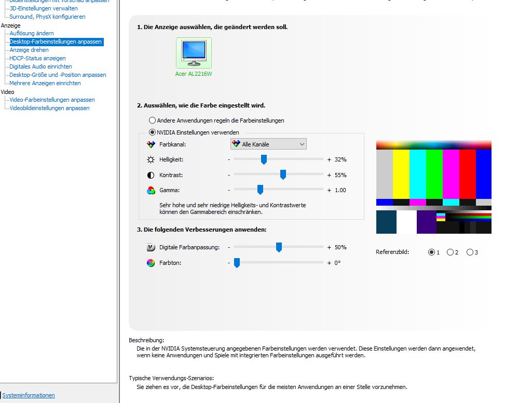The height and width of the screenshot is (403, 532).
Task: Select 'Desktop-Farbeinstellungen anpassen' in tree
Action: tap(56, 42)
